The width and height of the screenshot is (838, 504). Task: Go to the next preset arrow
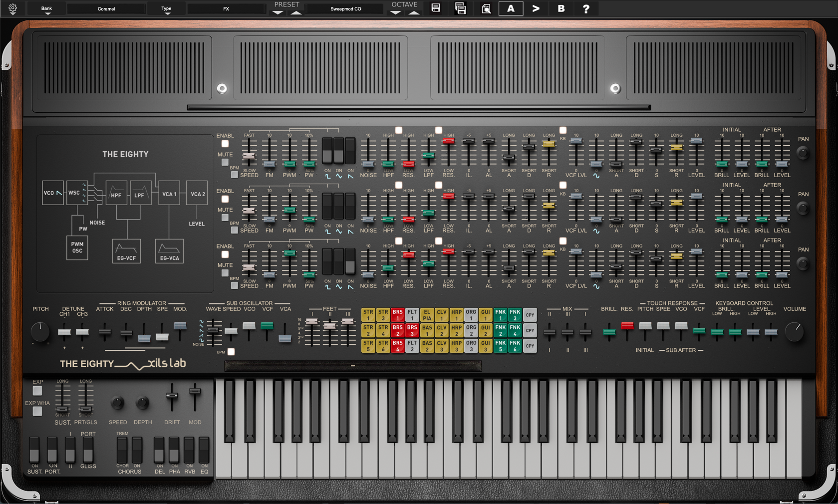click(296, 12)
